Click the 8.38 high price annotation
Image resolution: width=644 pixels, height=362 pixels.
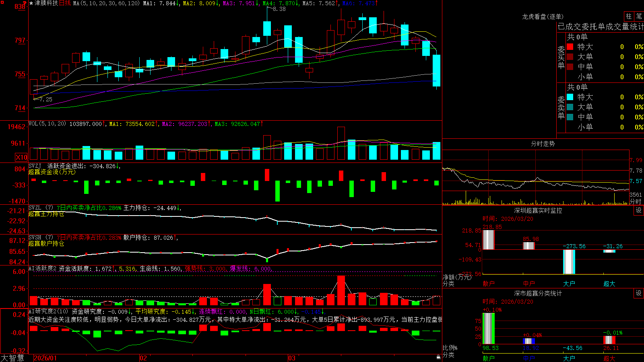(279, 9)
